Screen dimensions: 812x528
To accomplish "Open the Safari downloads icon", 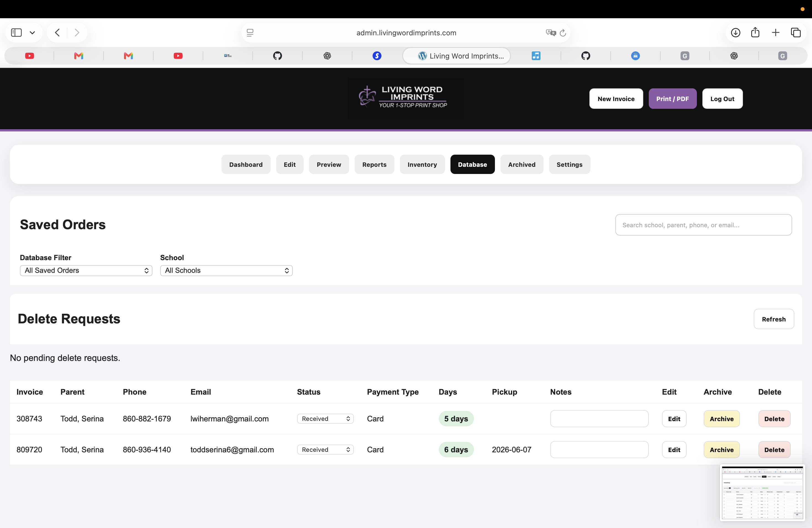I will pos(735,33).
